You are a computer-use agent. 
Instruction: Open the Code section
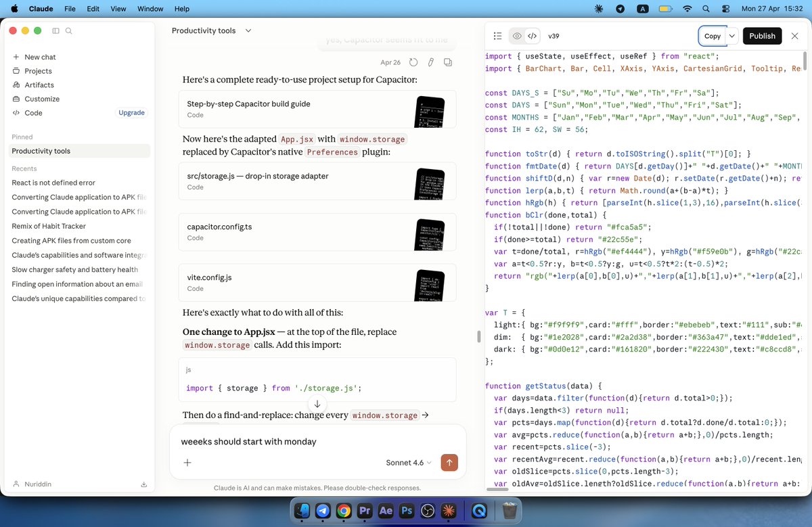33,113
